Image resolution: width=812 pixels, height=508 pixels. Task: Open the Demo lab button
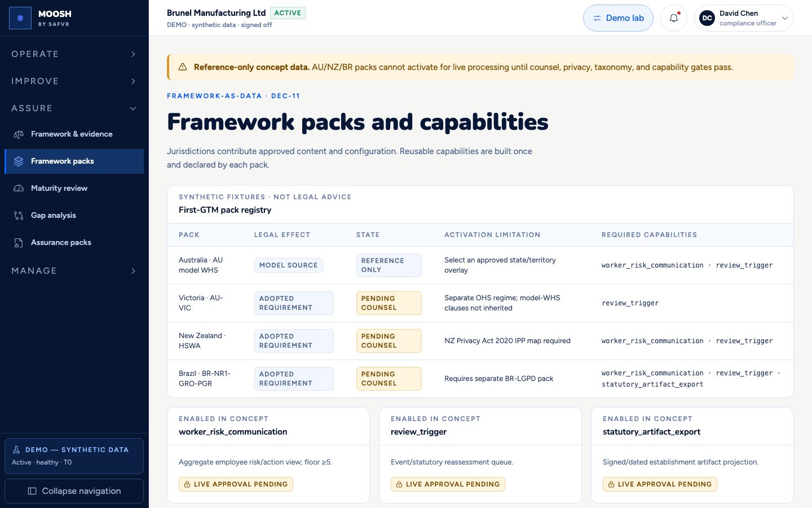(618, 18)
